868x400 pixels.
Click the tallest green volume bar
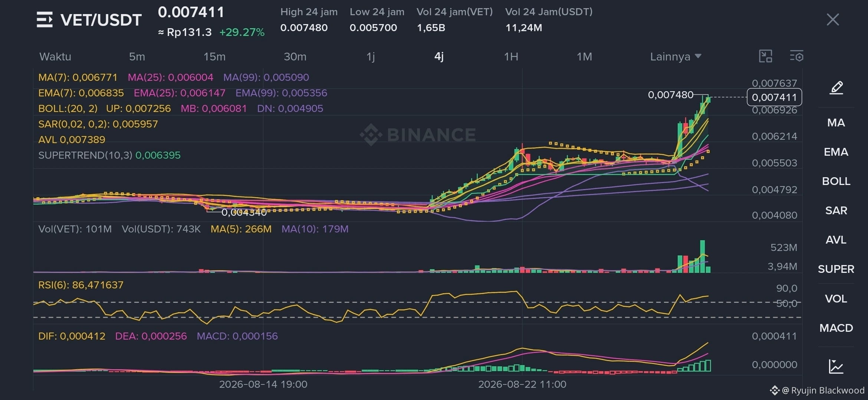pyautogui.click(x=702, y=257)
